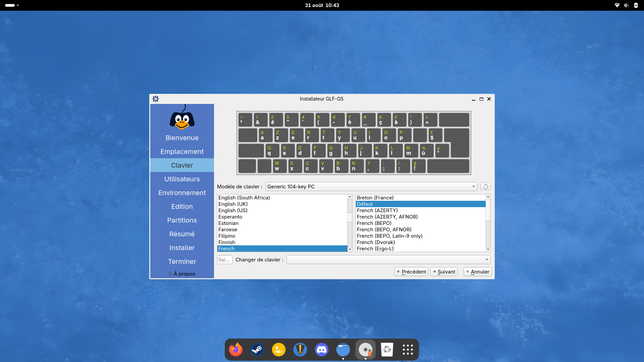Reset keyboard model with the refresh icon
This screenshot has width=644, height=362.
[x=485, y=186]
